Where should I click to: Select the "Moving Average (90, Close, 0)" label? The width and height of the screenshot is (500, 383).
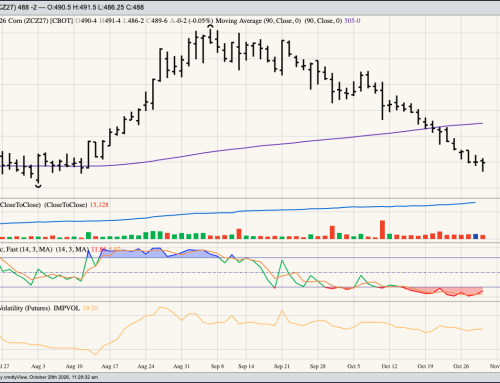(x=258, y=21)
